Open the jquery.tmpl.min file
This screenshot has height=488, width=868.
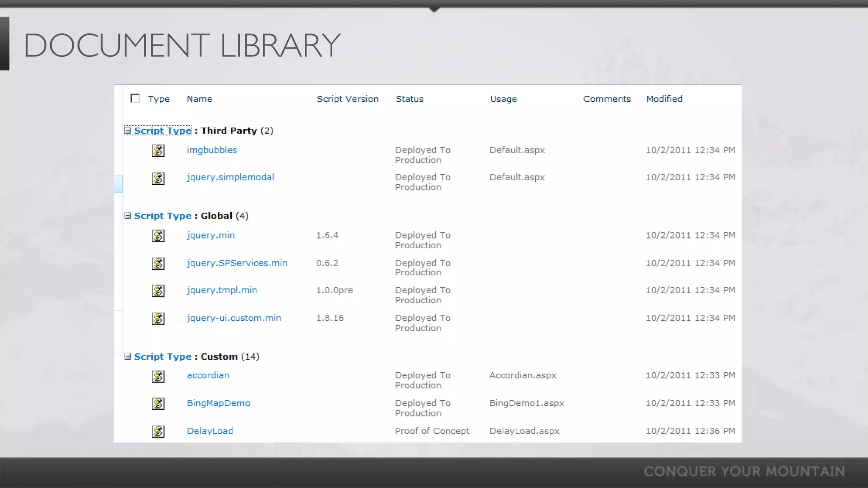pyautogui.click(x=222, y=291)
